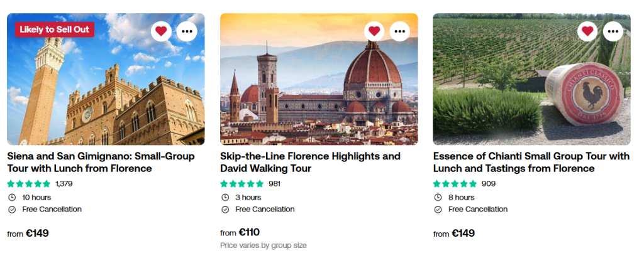Click the star rating with 981 reviews
The height and width of the screenshot is (258, 644).
(x=242, y=184)
